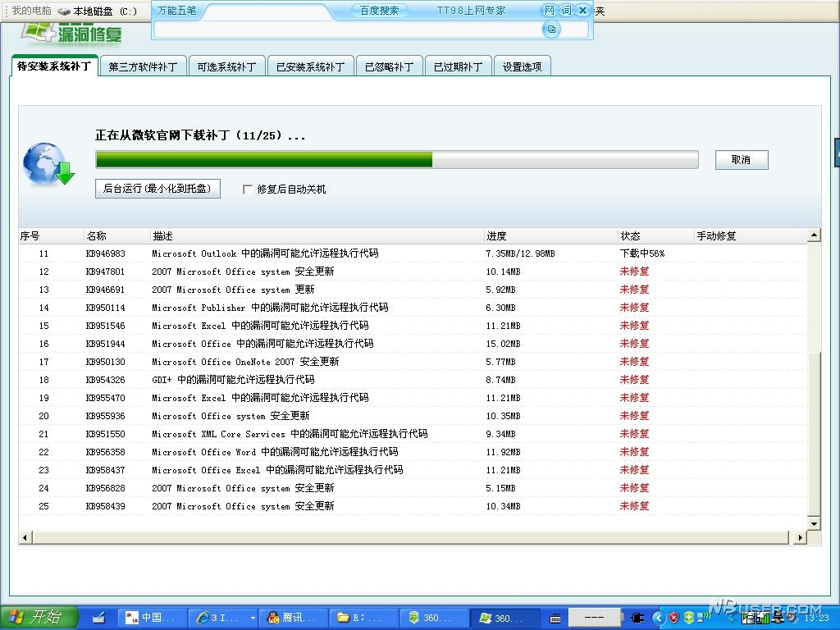Expand the hidden tray icons arrow
Screen dimensions: 840x630
pos(659,618)
